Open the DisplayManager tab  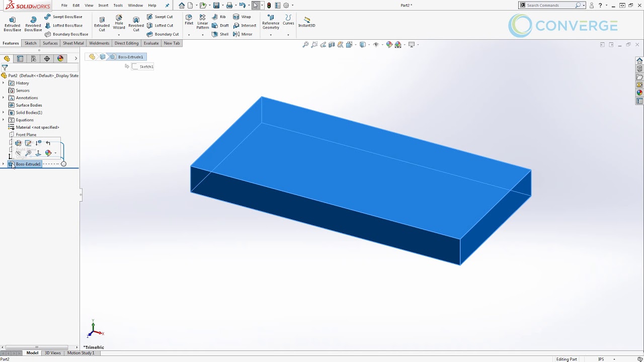click(60, 59)
